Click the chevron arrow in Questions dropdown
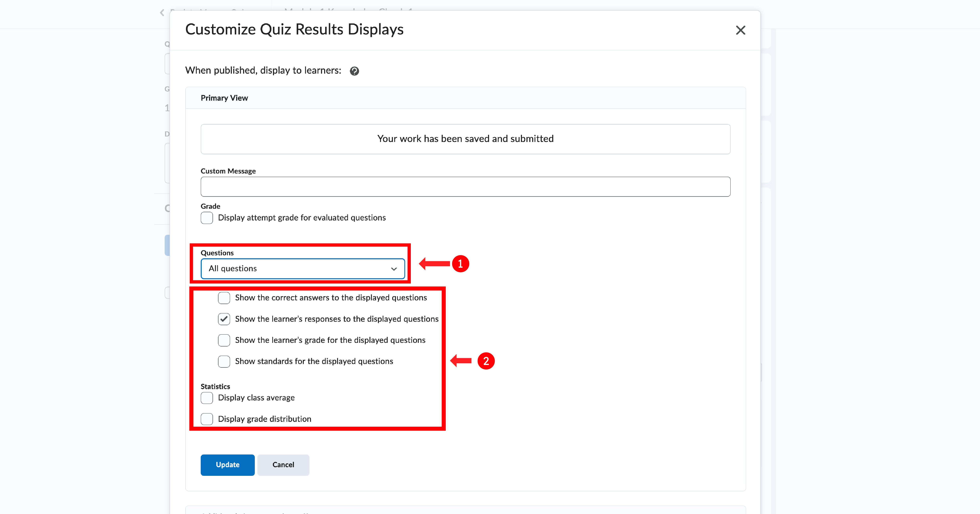 click(394, 269)
